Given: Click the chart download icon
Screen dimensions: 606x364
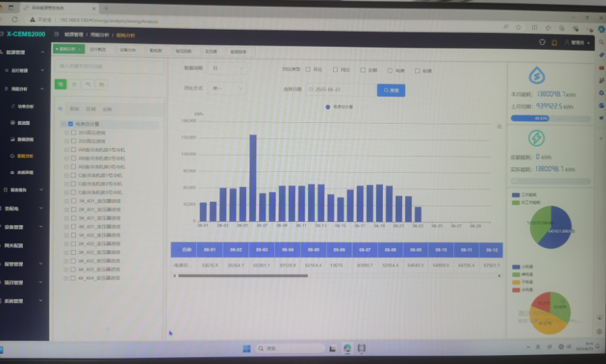Looking at the screenshot, I should coord(499,126).
